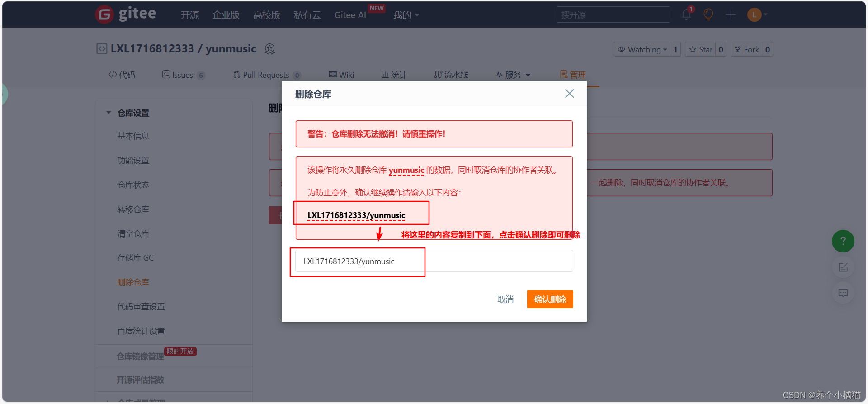Select 基本信息 in the sidebar

point(133,136)
